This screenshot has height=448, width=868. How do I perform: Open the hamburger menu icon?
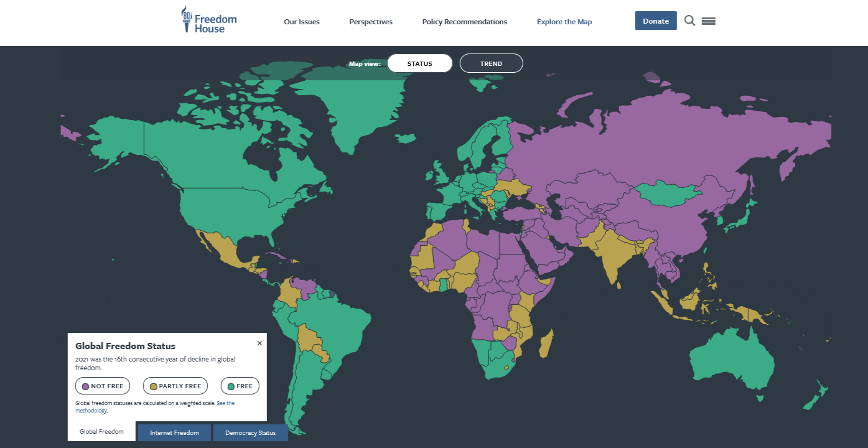tap(708, 21)
